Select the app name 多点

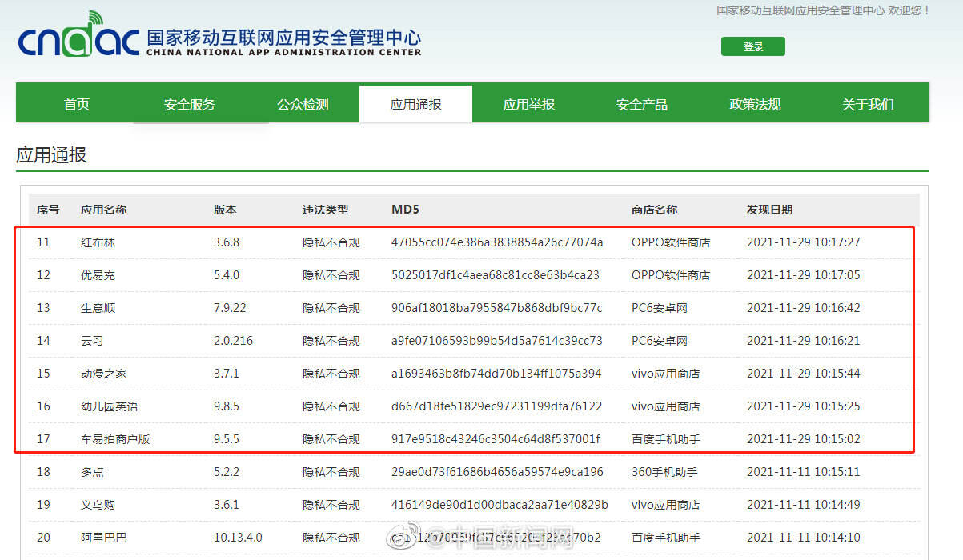[92, 472]
